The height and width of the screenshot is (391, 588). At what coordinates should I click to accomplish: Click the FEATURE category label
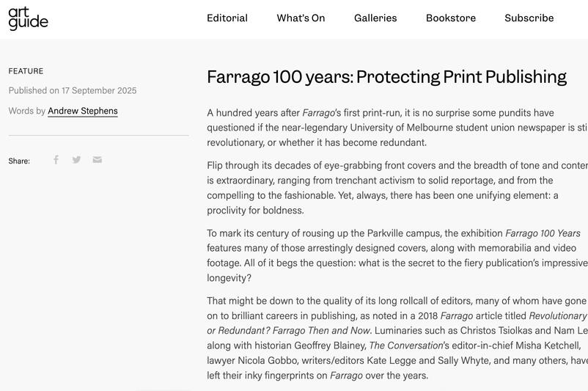pos(26,71)
